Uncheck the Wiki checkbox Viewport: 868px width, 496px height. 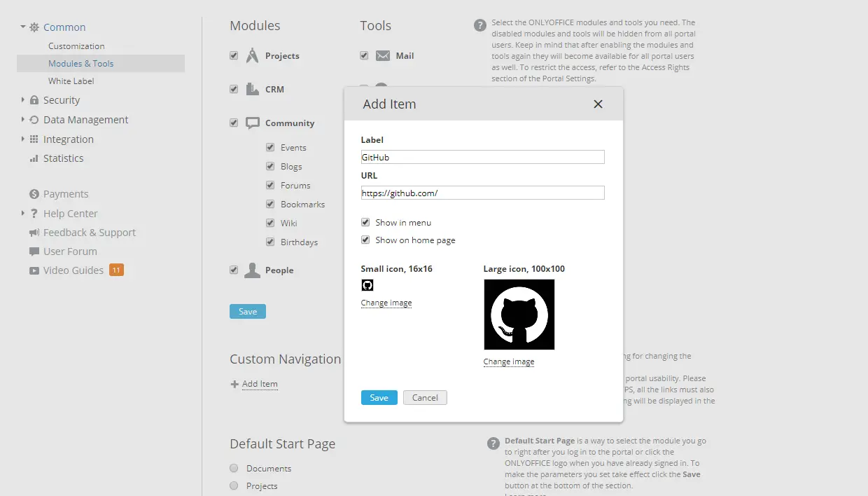[x=270, y=223]
